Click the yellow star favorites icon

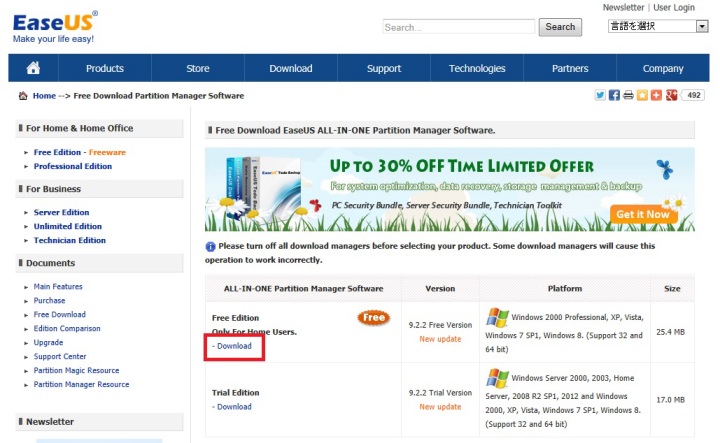click(642, 95)
